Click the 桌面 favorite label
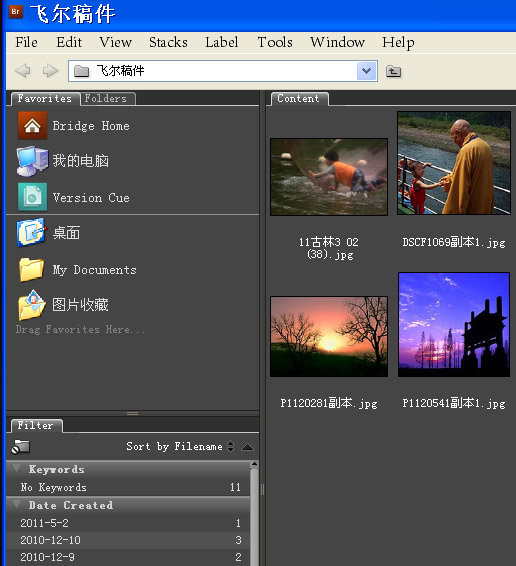This screenshot has width=516, height=566. pos(66,233)
